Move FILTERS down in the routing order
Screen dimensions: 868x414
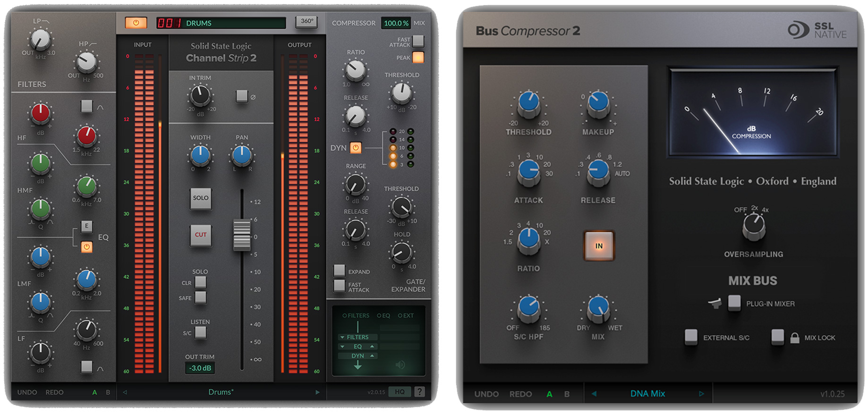[342, 338]
